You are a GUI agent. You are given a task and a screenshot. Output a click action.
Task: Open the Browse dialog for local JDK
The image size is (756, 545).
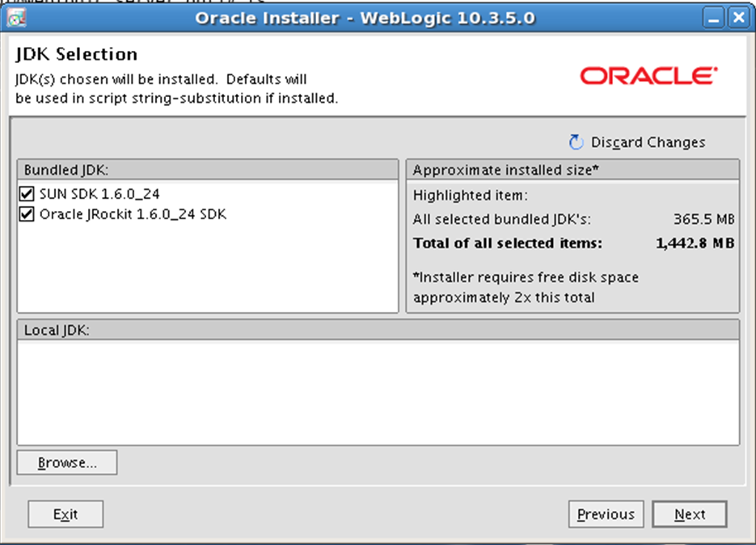67,463
